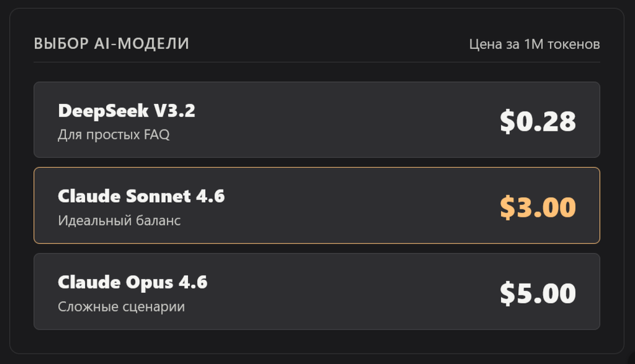The image size is (635, 364).
Task: Choose the Claude Sonnet 4.6 option
Action: pyautogui.click(x=317, y=205)
